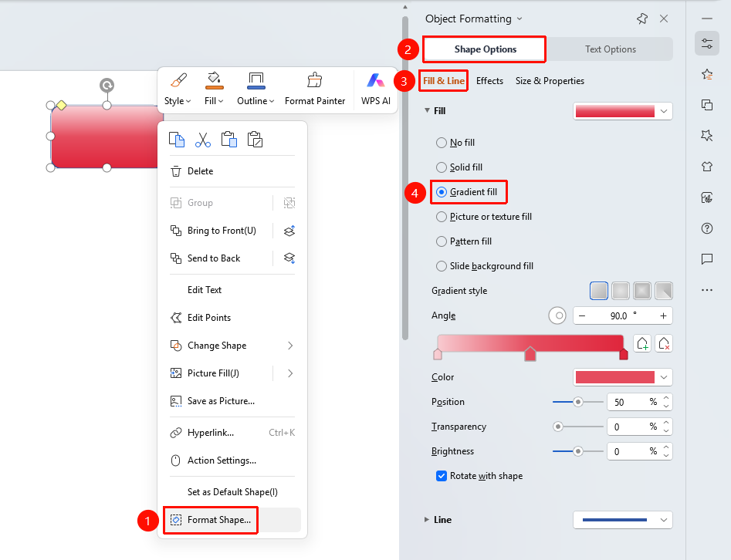The width and height of the screenshot is (731, 560).
Task: Click the Copy icon in context menu
Action: pos(176,140)
